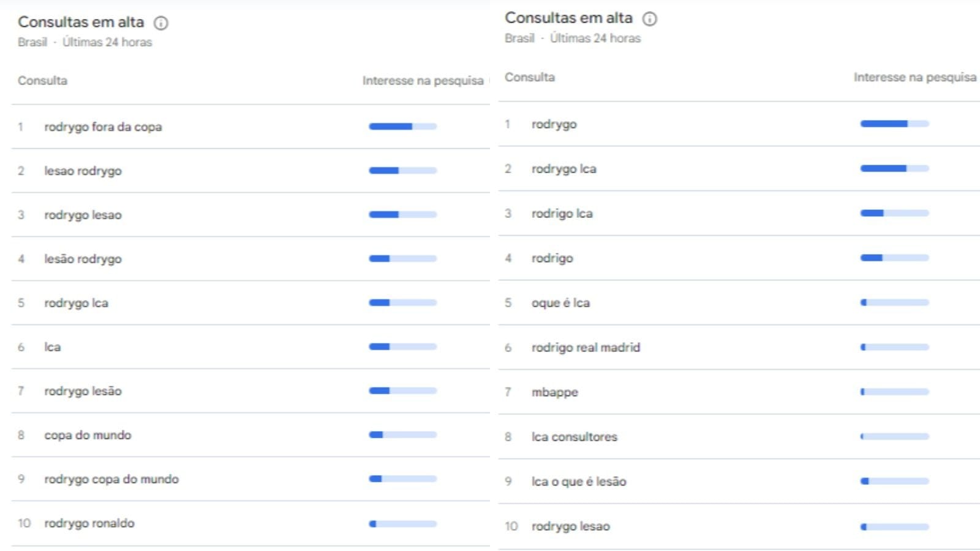Select 'rodrygo lca' in the left list
This screenshot has width=980, height=551.
pos(76,303)
